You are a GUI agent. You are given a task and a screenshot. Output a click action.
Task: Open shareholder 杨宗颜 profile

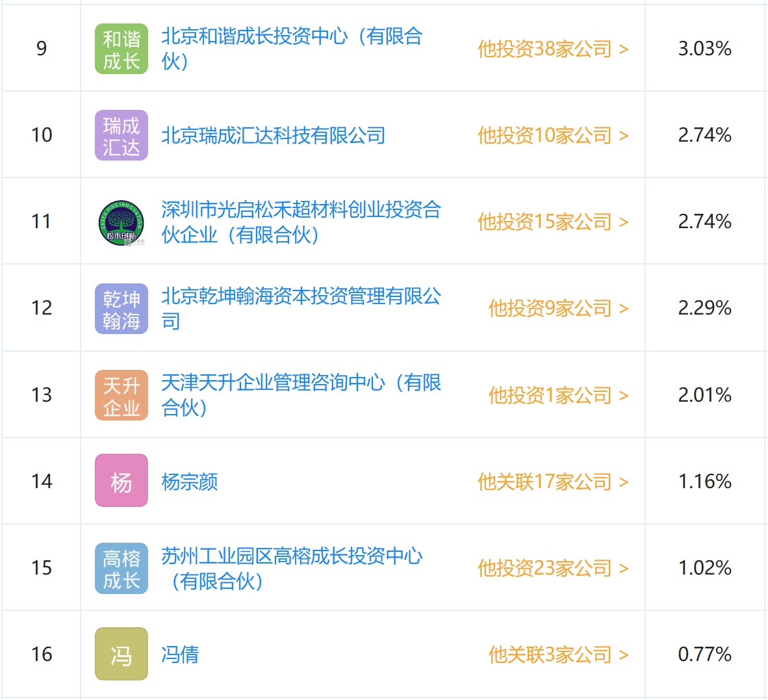click(x=189, y=482)
